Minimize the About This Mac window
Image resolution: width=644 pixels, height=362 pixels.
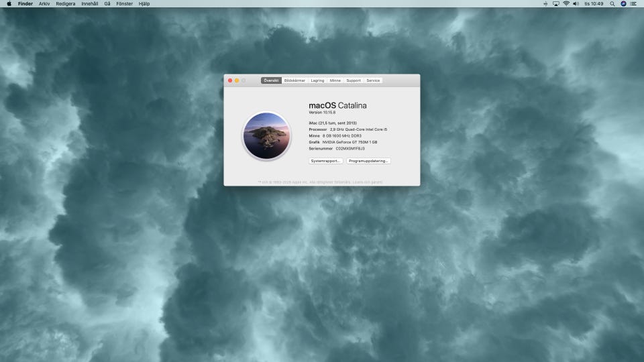(237, 80)
